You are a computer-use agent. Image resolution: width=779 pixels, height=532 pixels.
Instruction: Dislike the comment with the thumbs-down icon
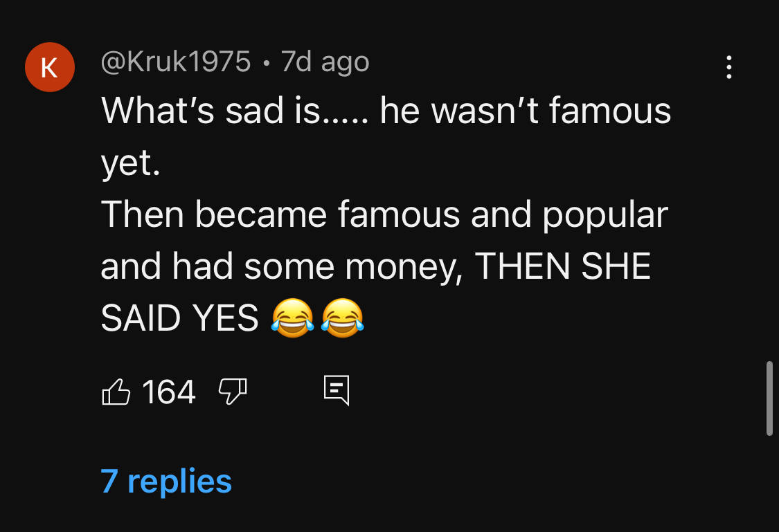tap(233, 392)
